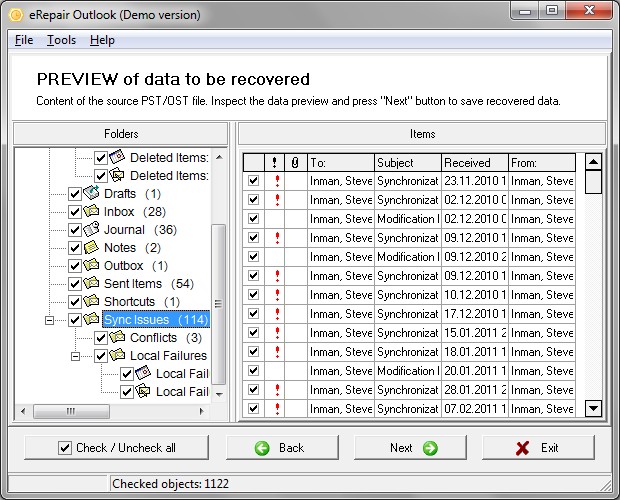This screenshot has height=500, width=620.
Task: Click the window resize grip
Action: coord(606,485)
